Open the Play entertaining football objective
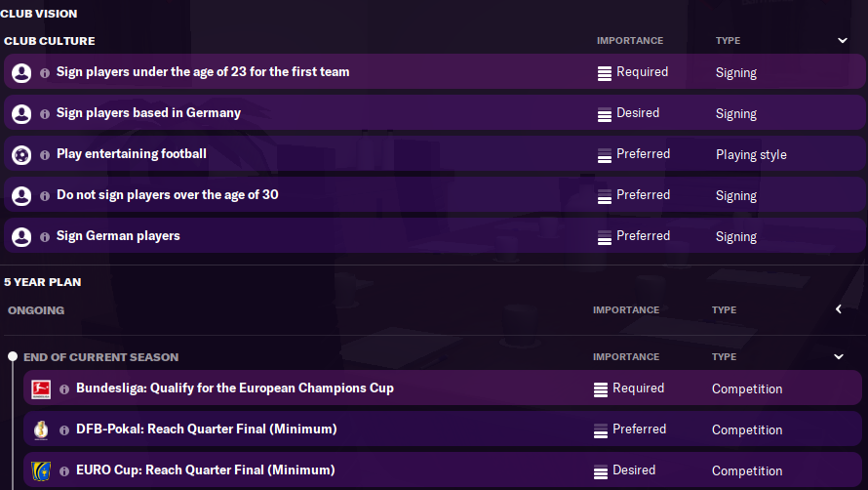The height and width of the screenshot is (490, 868). click(132, 154)
